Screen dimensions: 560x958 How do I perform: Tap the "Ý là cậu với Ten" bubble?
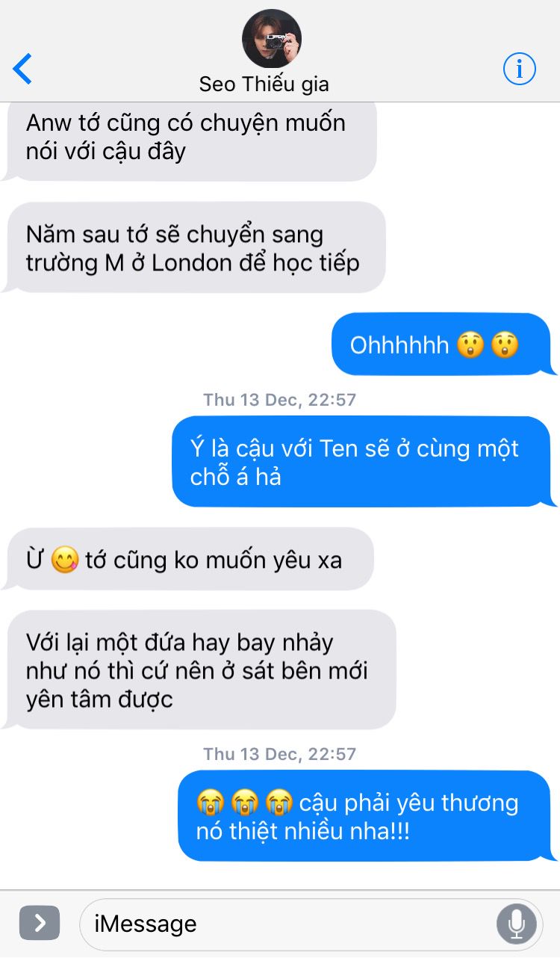click(x=364, y=462)
